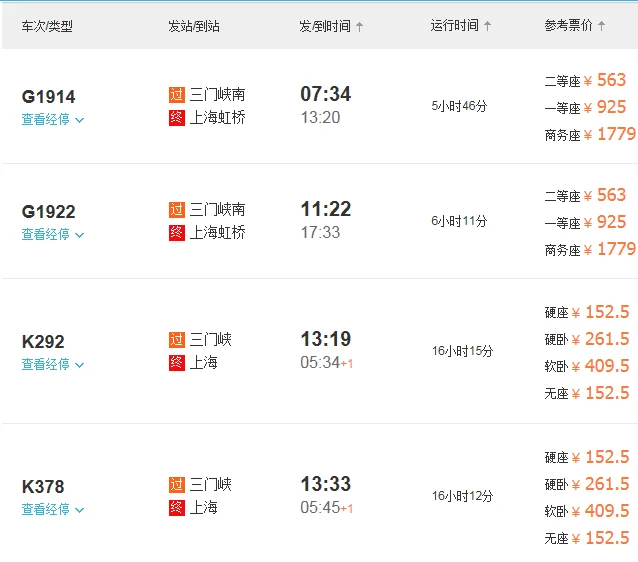Click the red 终 icon for G1922
The image size is (638, 562).
click(177, 233)
